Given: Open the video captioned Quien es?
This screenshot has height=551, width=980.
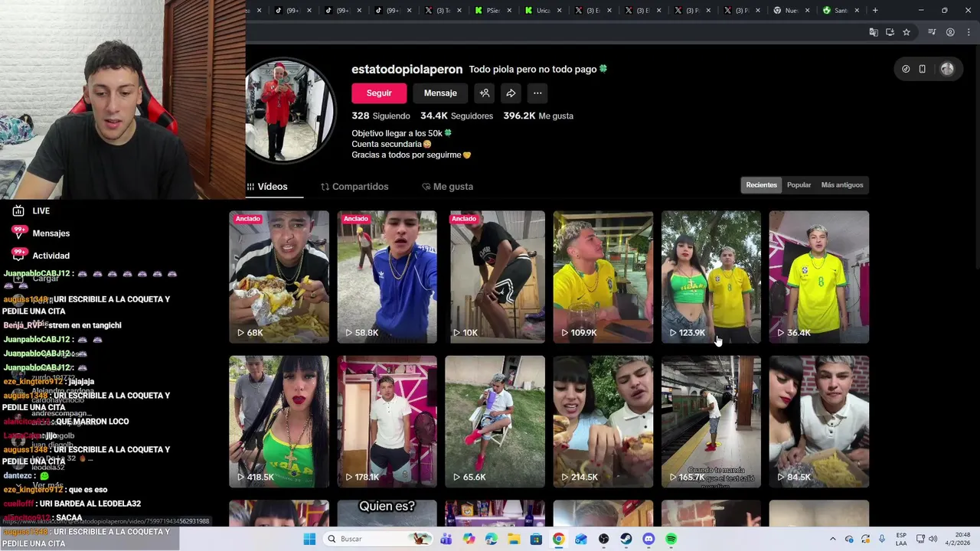Looking at the screenshot, I should click(x=387, y=513).
